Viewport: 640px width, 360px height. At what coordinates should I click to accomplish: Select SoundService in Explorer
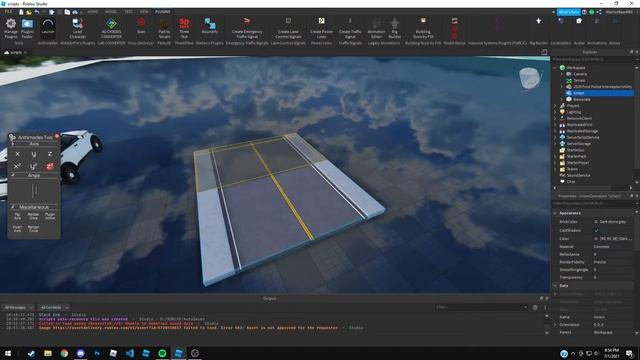(x=578, y=176)
